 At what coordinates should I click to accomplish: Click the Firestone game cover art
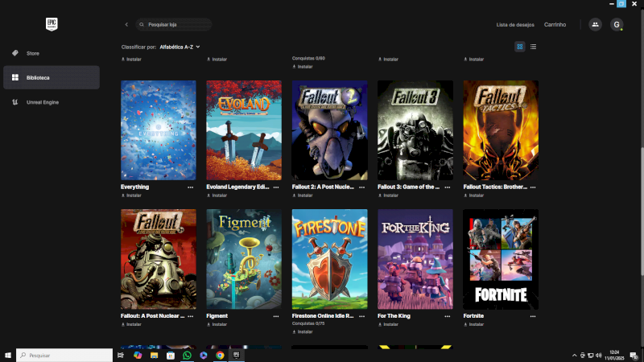329,259
